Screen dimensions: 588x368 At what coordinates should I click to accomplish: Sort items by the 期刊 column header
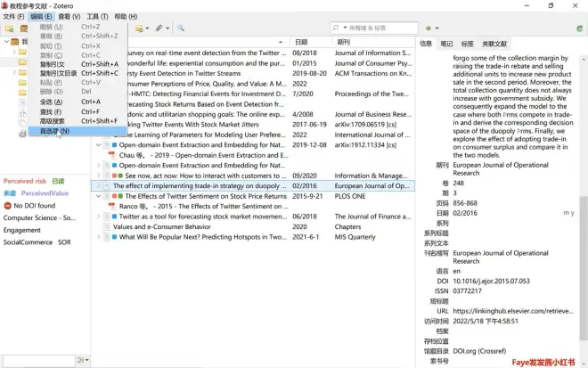(x=373, y=42)
